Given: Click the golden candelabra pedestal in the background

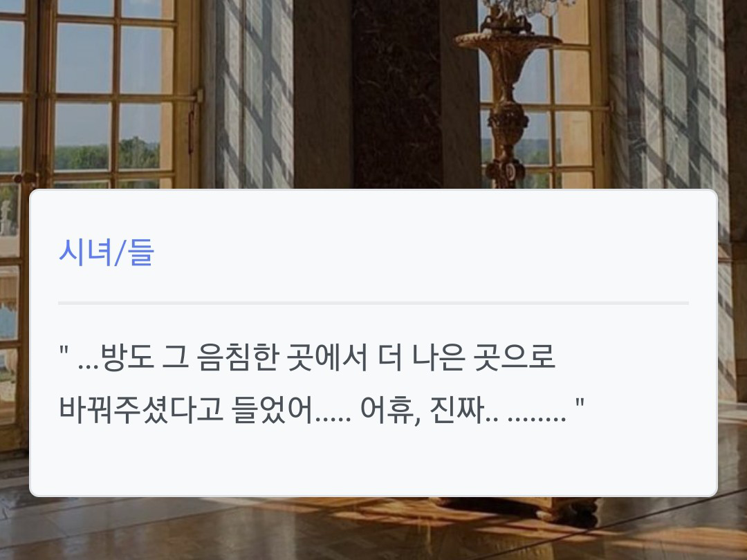Looking at the screenshot, I should [x=508, y=95].
